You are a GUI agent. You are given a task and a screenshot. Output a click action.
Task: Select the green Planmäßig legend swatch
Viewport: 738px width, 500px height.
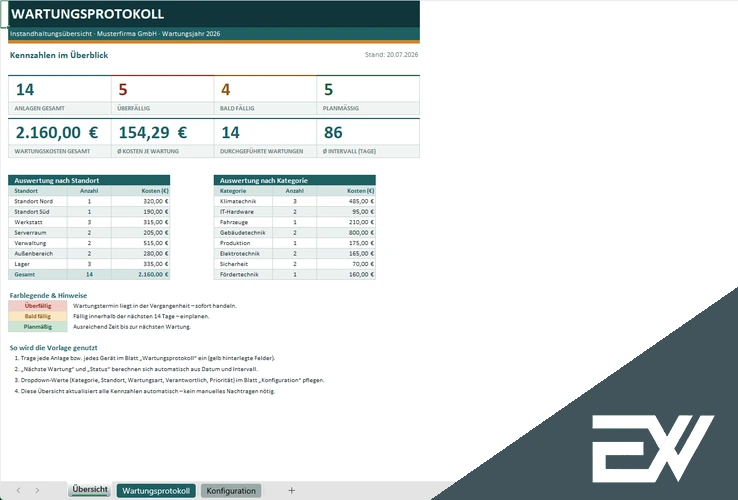tap(38, 327)
